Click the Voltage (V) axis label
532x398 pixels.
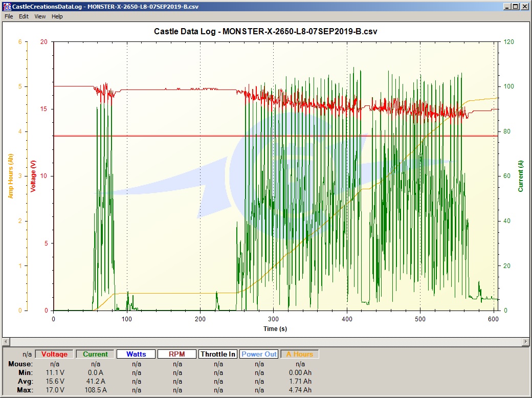tap(33, 176)
